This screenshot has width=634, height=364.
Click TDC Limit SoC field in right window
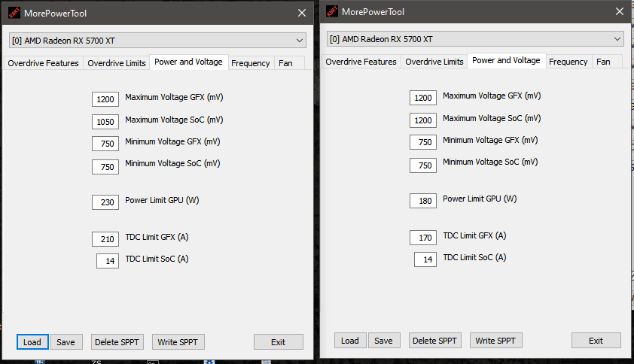pyautogui.click(x=425, y=259)
